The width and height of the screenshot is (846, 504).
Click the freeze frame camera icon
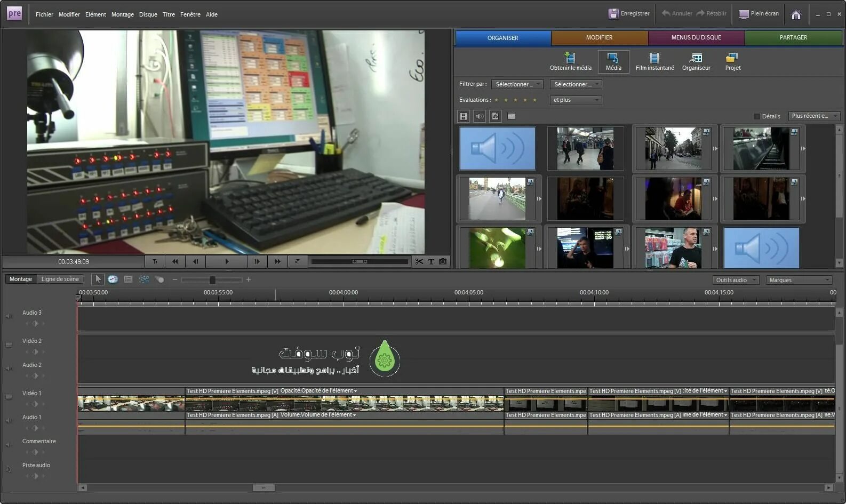[x=443, y=261]
